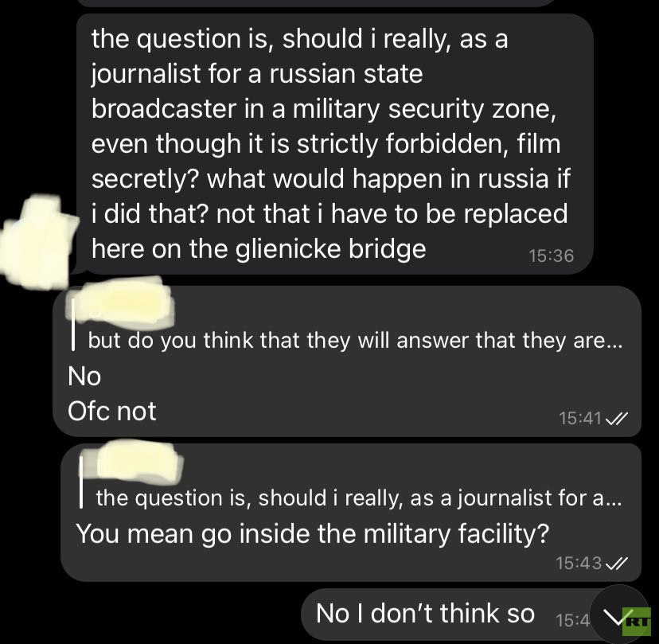The width and height of the screenshot is (659, 644).
Task: Tap the timestamp on 'No I don't think so'
Action: pos(572,620)
